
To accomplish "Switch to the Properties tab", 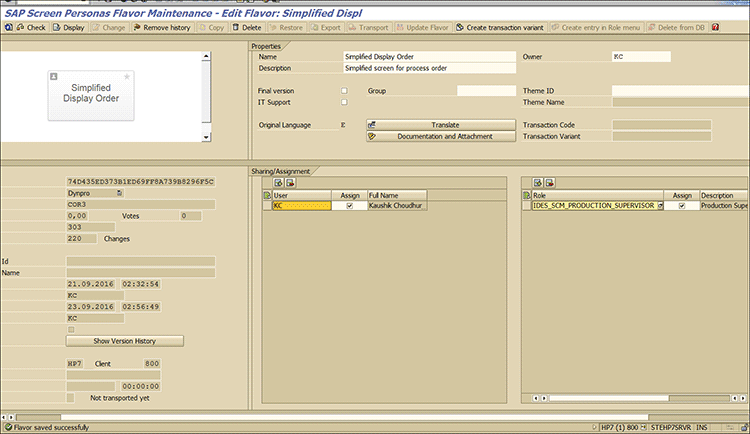I will (266, 46).
